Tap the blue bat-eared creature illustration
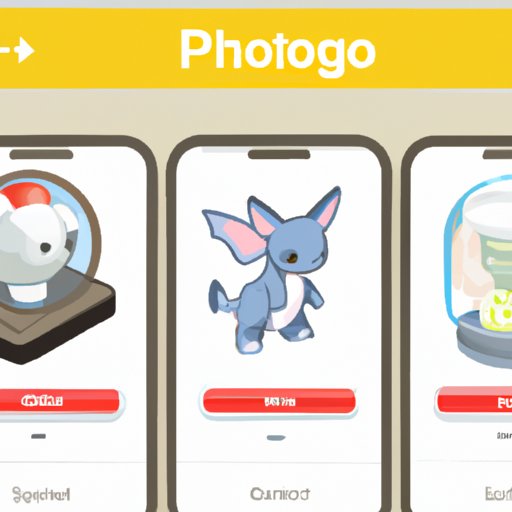This screenshot has width=512, height=512. coord(271,270)
